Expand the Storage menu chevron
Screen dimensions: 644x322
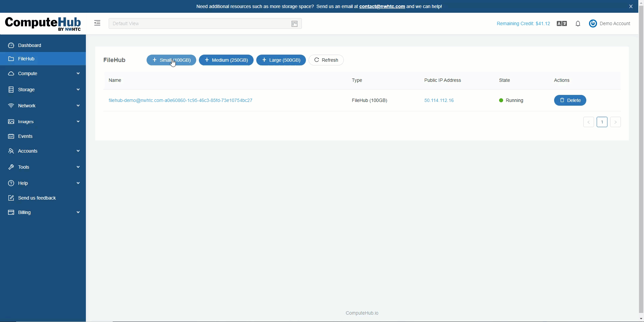click(78, 90)
